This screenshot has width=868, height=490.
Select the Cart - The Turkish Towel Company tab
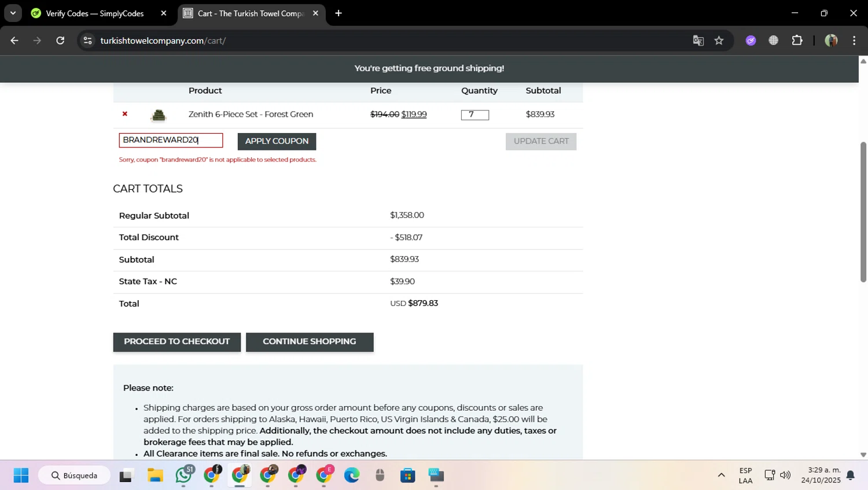[251, 13]
